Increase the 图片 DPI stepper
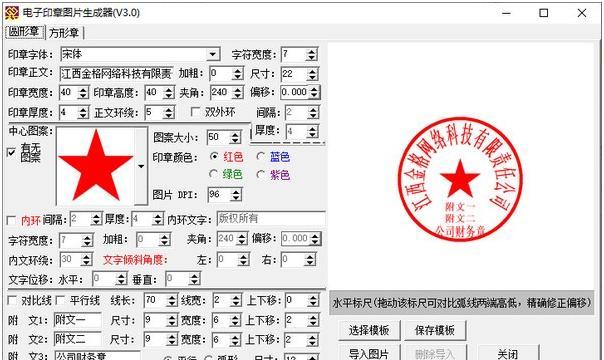The height and width of the screenshot is (360, 604). pos(236,191)
